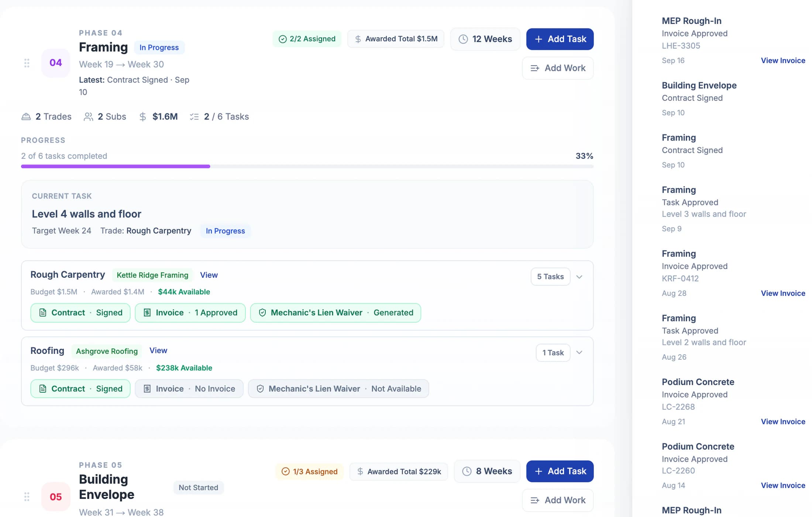Viewport: 812px width, 517px height.
Task: Click the shield icon in Lien Waiver Generated chip
Action: 262,313
